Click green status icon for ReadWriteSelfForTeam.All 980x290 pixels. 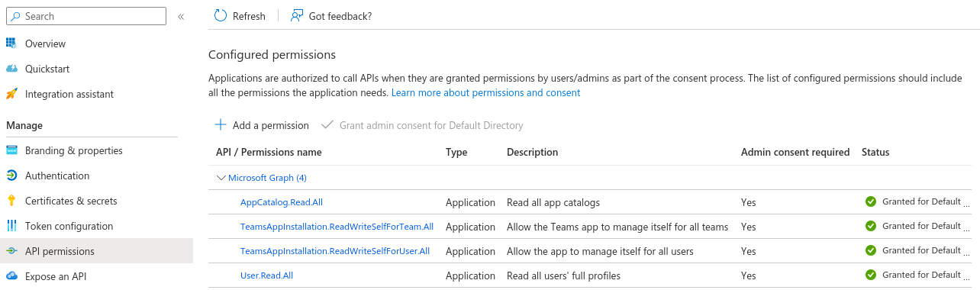pyautogui.click(x=871, y=226)
